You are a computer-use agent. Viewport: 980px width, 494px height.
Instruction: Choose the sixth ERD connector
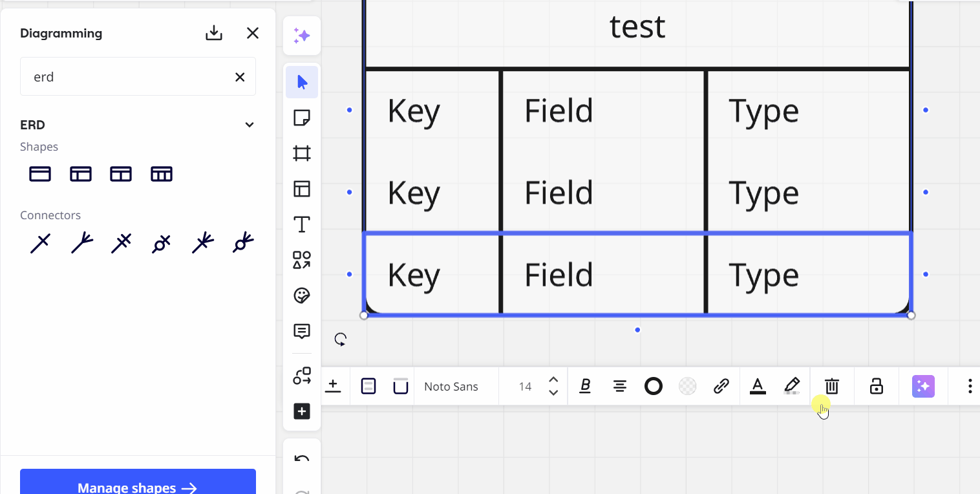[x=243, y=244]
